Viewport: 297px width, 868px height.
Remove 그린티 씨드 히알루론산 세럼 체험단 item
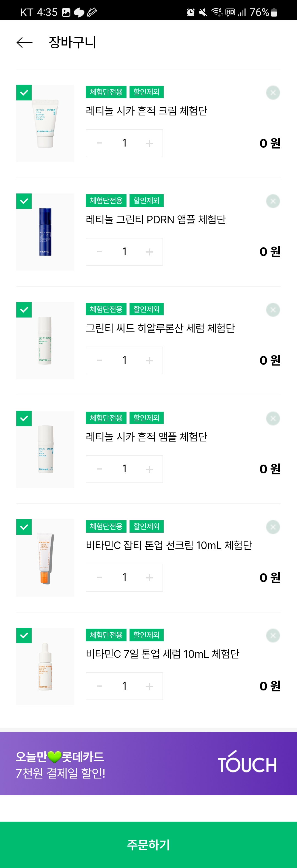point(273,310)
